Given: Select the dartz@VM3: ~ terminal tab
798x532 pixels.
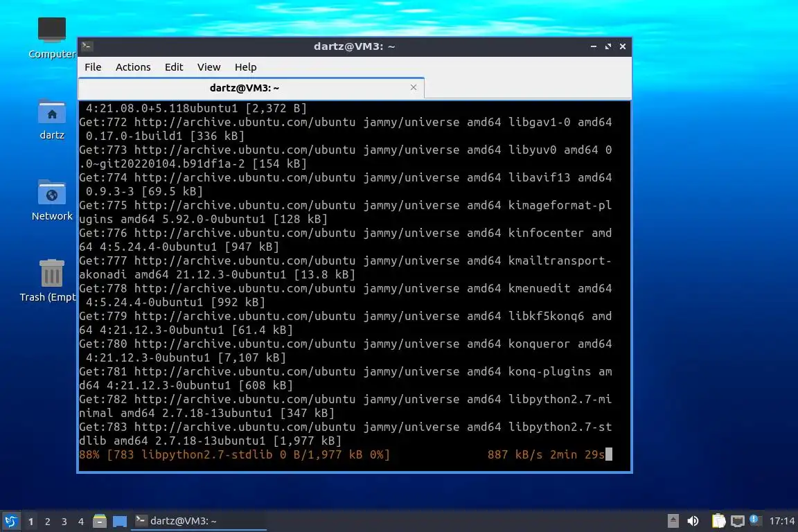Looking at the screenshot, I should (x=251, y=88).
